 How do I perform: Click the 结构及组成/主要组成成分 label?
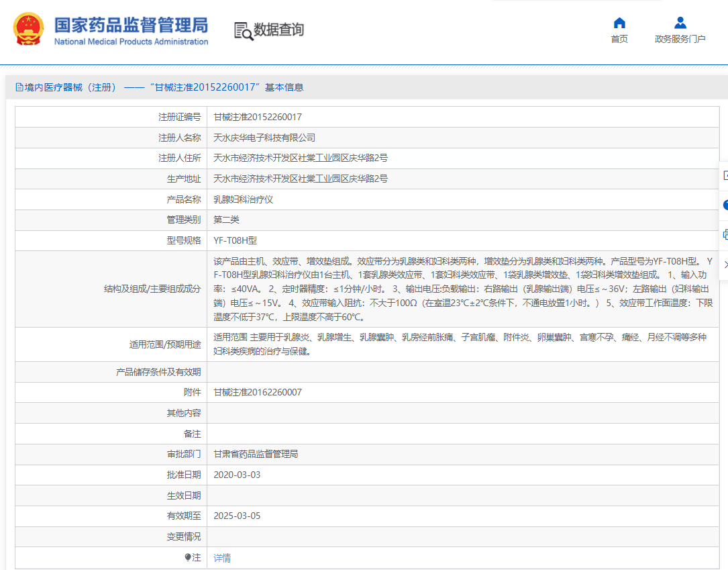(152, 289)
